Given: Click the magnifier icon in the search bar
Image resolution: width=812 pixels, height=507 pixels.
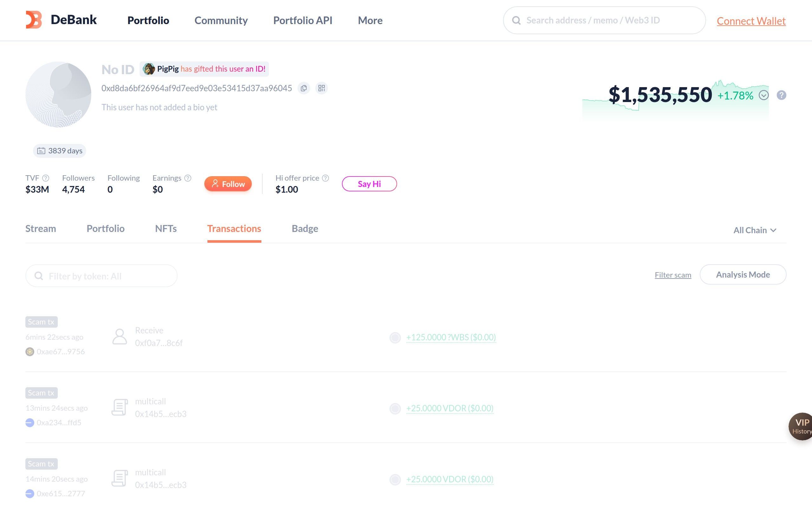Looking at the screenshot, I should [516, 20].
